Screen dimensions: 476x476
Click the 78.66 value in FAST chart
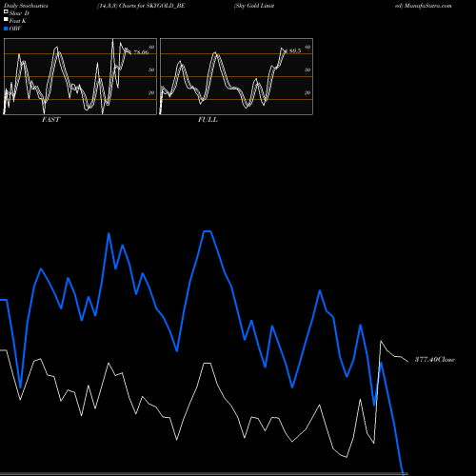pyautogui.click(x=141, y=52)
